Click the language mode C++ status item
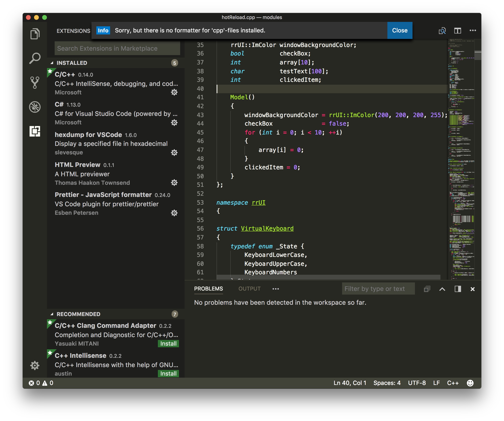Image resolution: width=504 pixels, height=421 pixels. [453, 383]
